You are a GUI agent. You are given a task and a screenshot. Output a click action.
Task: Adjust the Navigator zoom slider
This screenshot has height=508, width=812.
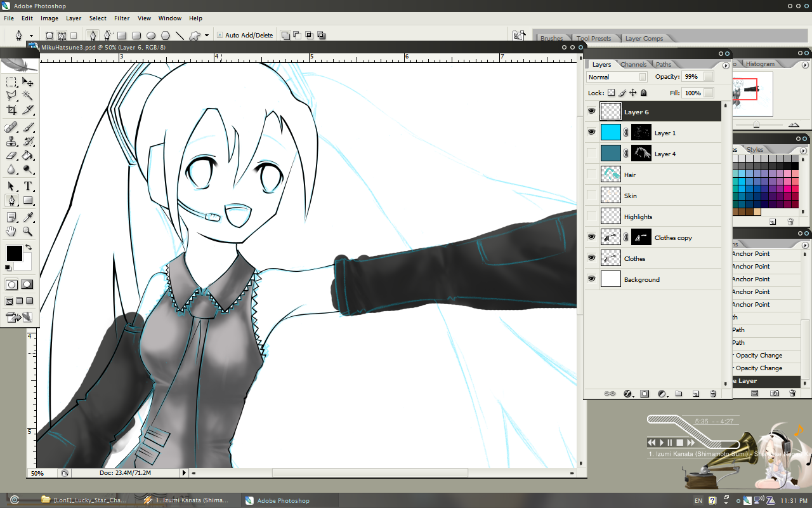pyautogui.click(x=757, y=124)
